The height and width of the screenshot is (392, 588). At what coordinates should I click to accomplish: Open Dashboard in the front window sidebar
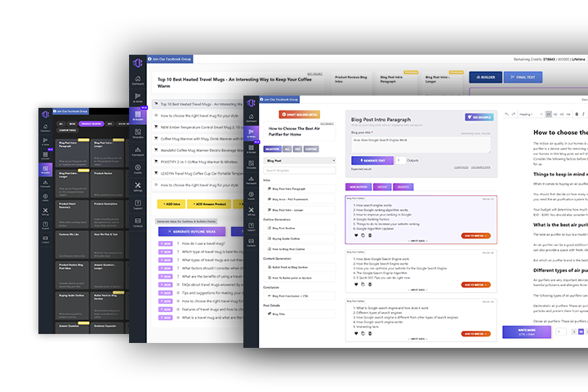coord(252,118)
